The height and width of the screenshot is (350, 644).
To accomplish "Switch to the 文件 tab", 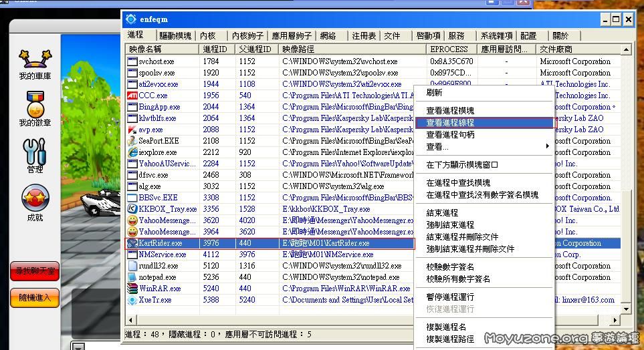I will pyautogui.click(x=392, y=35).
